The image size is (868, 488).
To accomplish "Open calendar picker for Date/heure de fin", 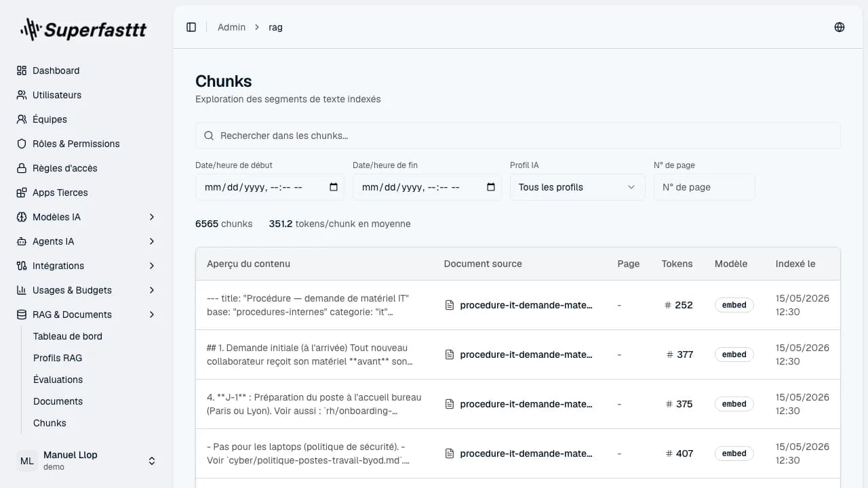I will click(491, 187).
